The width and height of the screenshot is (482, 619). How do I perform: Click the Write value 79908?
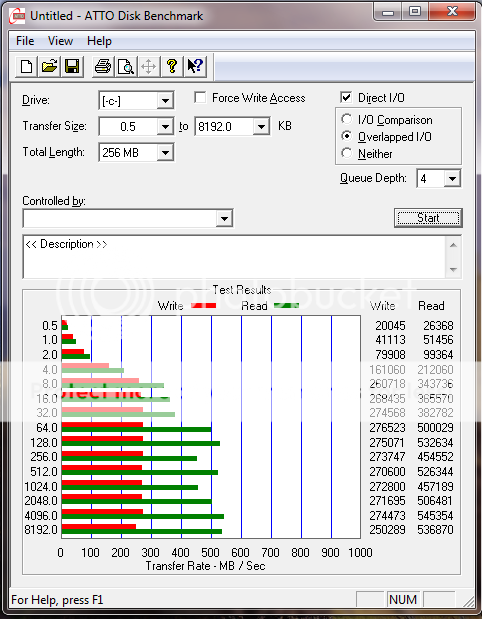point(390,355)
